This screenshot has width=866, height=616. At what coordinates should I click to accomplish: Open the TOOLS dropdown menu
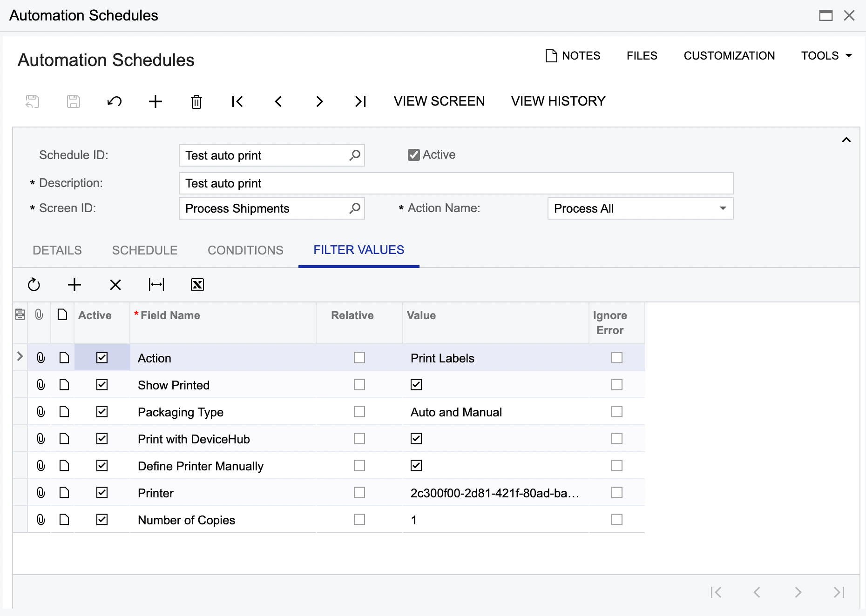pyautogui.click(x=827, y=56)
